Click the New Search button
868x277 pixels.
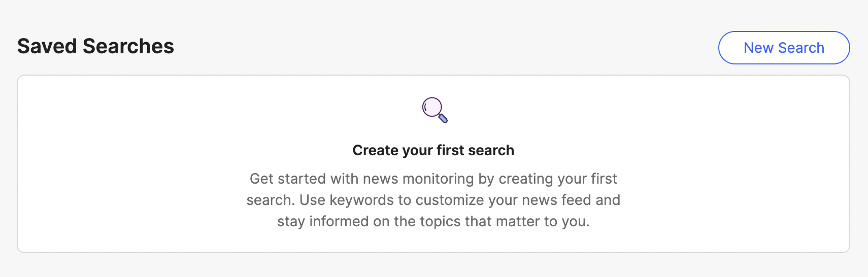click(784, 48)
